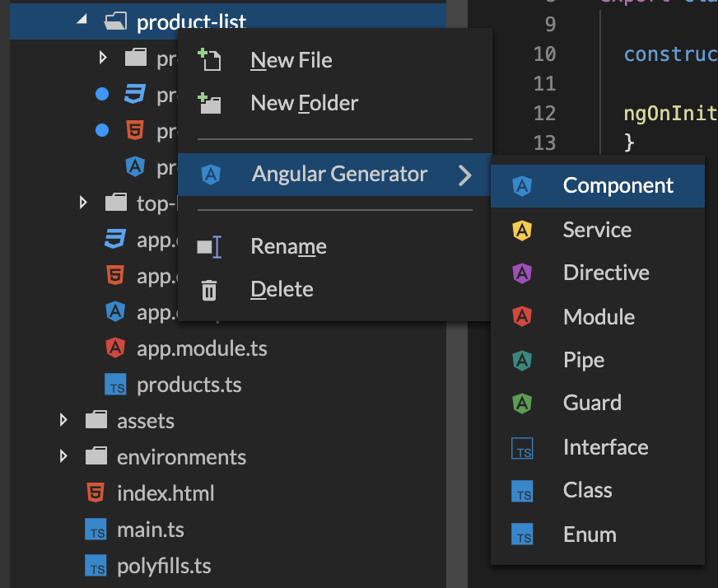Click green Guard shield icon
The image size is (718, 588).
pos(522,404)
